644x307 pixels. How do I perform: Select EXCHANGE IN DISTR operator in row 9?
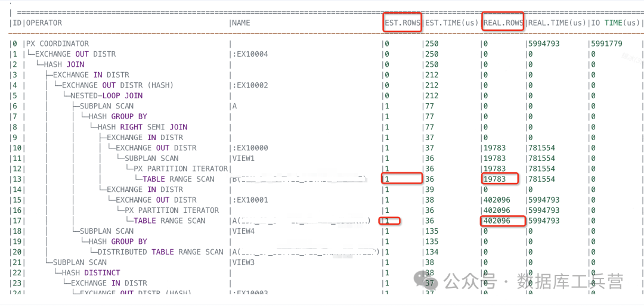coord(145,137)
